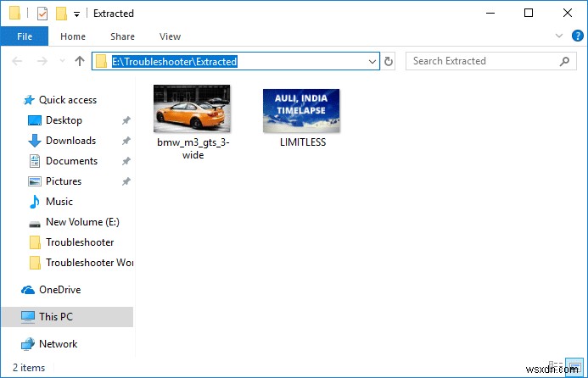The image size is (588, 378).
Task: Open Customize Quick Access Toolbar dropdown
Action: tap(76, 14)
